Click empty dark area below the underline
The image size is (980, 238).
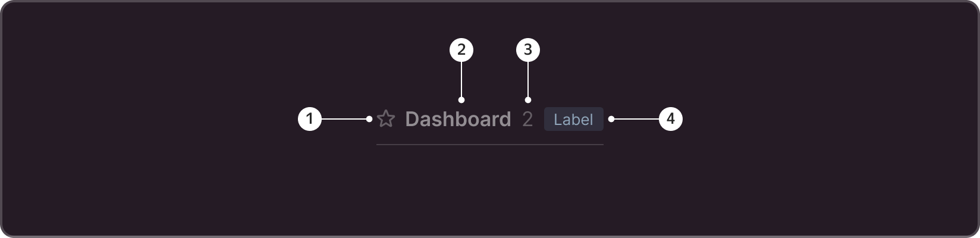pyautogui.click(x=490, y=190)
